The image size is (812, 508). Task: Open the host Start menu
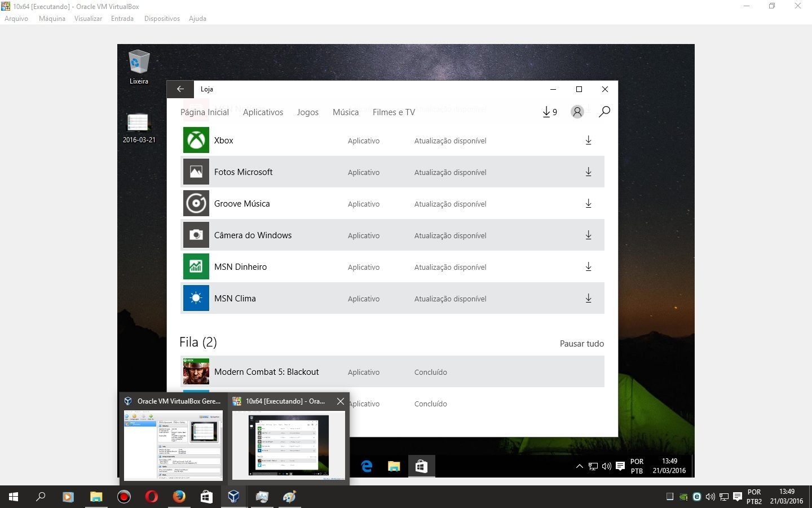coord(14,497)
